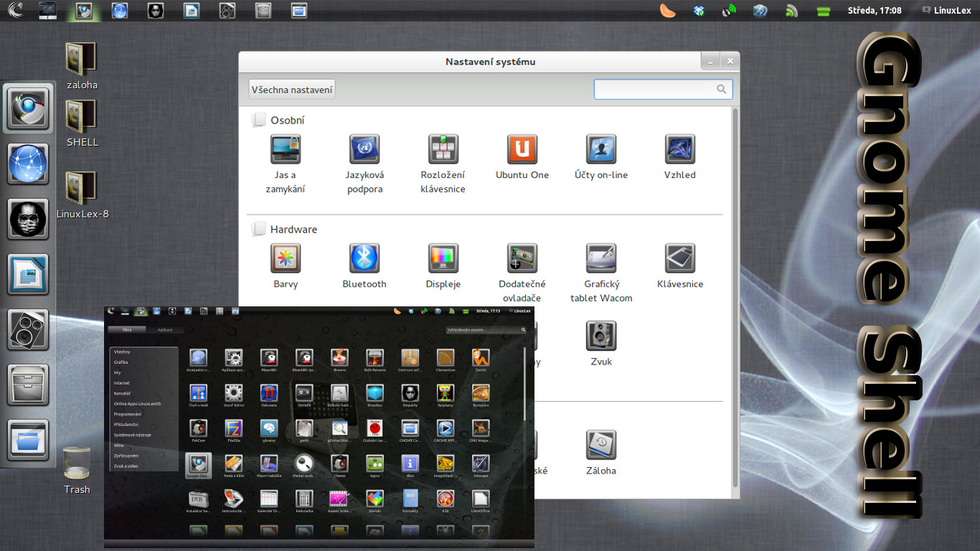Viewport: 980px width, 551px height.
Task: Open Jas a zamykání settings
Action: click(286, 164)
